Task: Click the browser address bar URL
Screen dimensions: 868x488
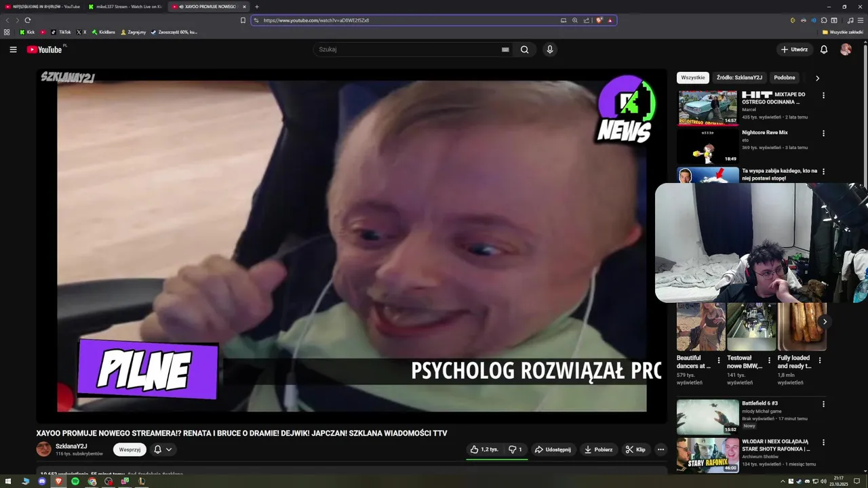Action: [316, 20]
